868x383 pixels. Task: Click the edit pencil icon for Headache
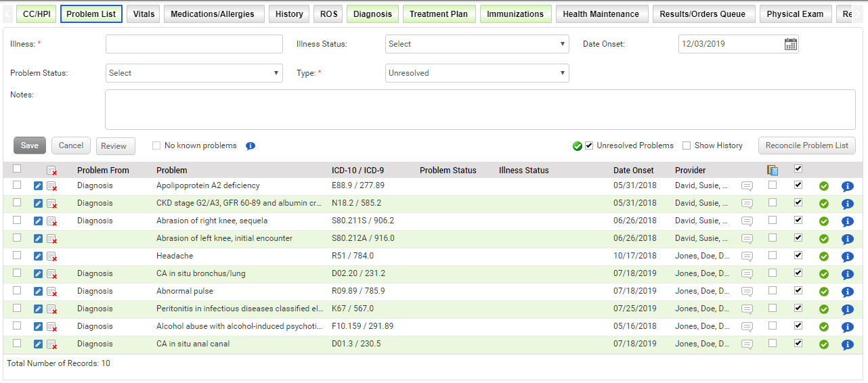(38, 256)
